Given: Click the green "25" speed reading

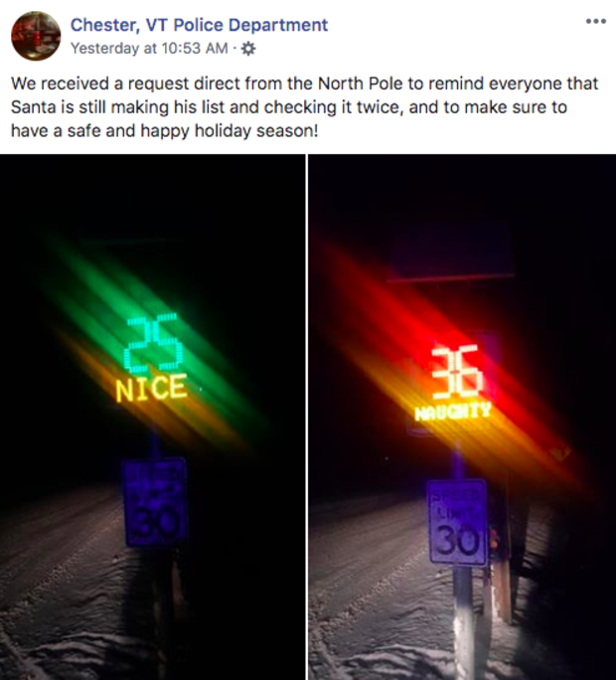Looking at the screenshot, I should click(153, 343).
